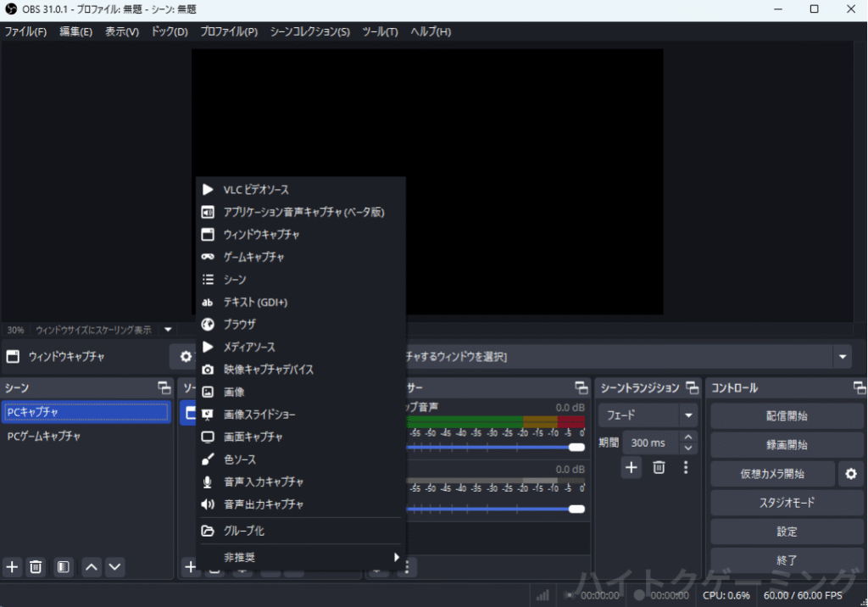
Task: Open the ファイル(F) menu
Action: coord(25,31)
